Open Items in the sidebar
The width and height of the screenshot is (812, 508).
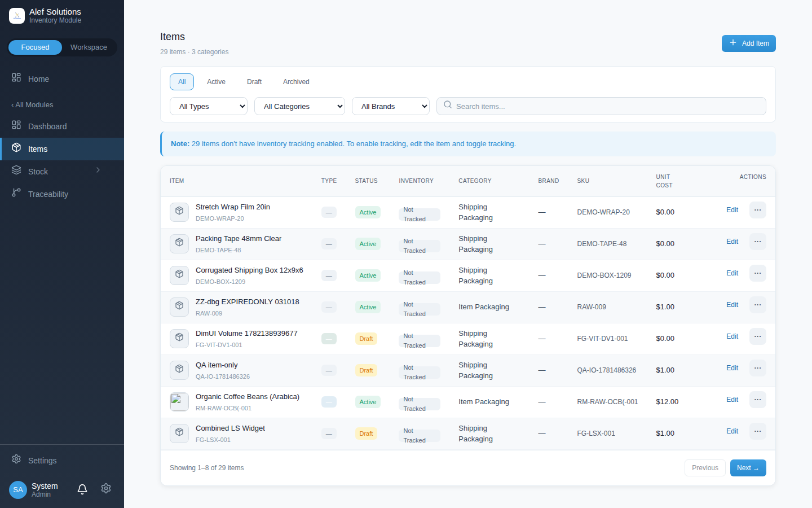62,149
